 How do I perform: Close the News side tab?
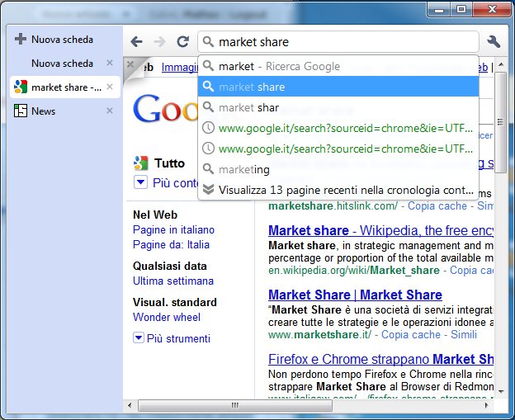tap(110, 111)
